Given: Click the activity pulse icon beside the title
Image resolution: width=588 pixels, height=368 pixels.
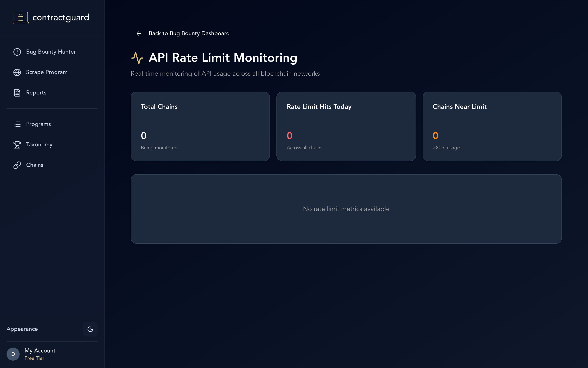Looking at the screenshot, I should 137,58.
